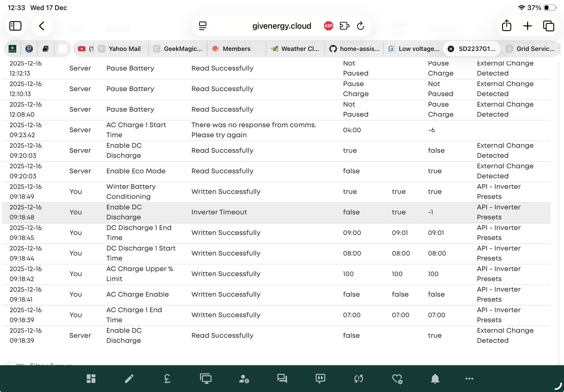Open a new tab with plus button
This screenshot has height=392, width=564.
[527, 26]
